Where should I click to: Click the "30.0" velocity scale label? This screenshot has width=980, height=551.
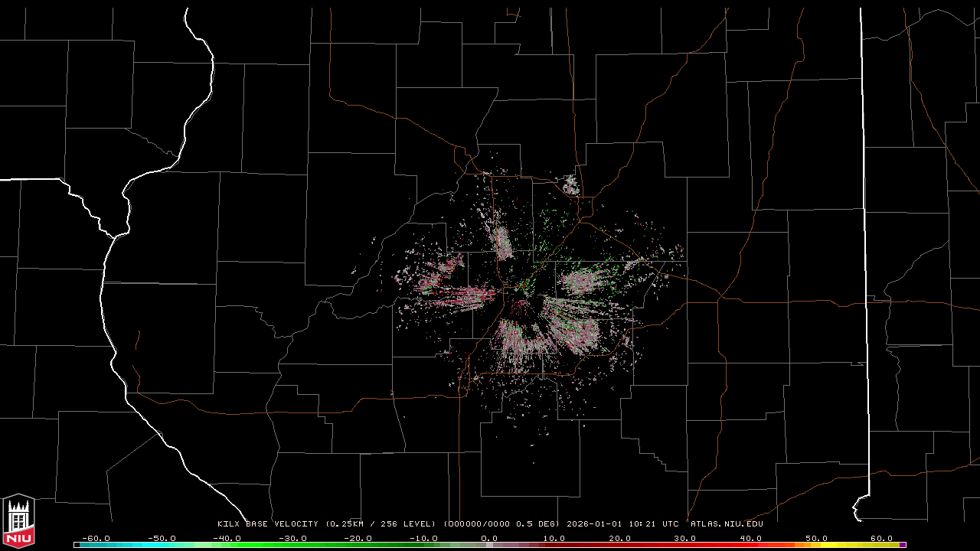(x=685, y=538)
